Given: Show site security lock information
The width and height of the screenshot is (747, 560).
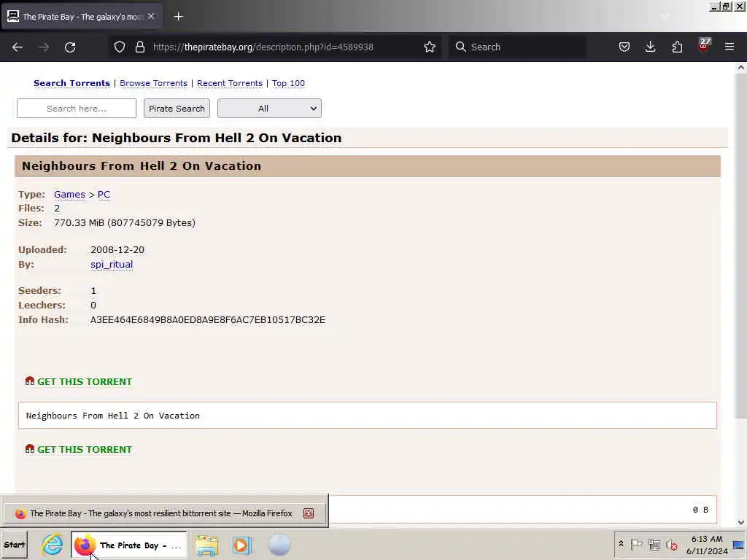Looking at the screenshot, I should pyautogui.click(x=139, y=47).
